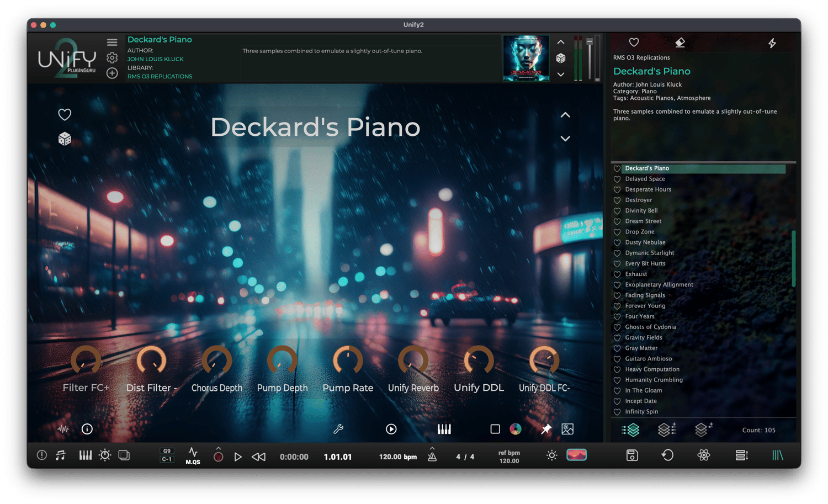
Task: Click the small caret above the record button
Action: [x=219, y=448]
